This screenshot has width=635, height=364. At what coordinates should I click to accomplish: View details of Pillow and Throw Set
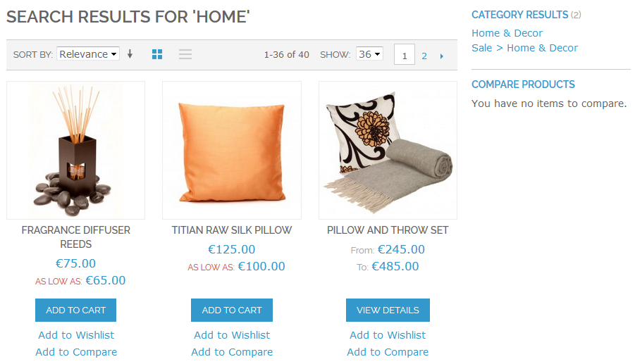tap(388, 310)
